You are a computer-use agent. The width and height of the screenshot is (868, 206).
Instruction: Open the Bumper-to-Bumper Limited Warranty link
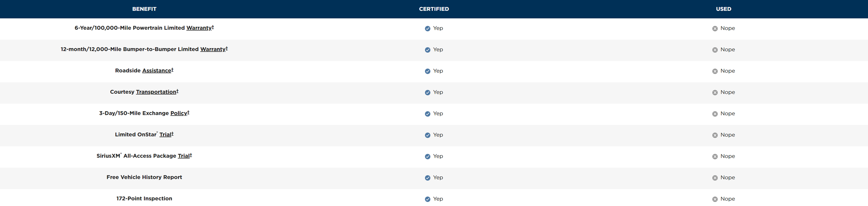pos(213,49)
